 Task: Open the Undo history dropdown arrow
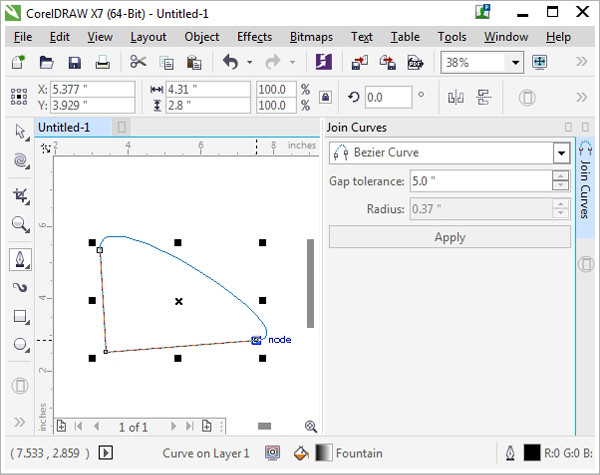[249, 62]
